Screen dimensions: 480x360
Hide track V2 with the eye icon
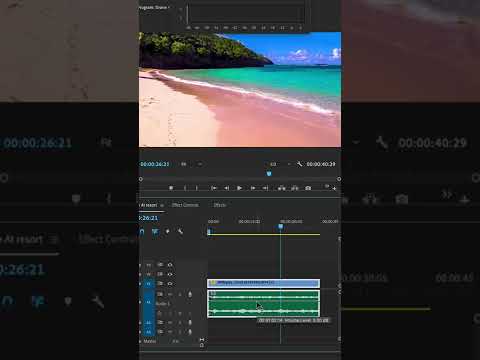click(x=170, y=274)
